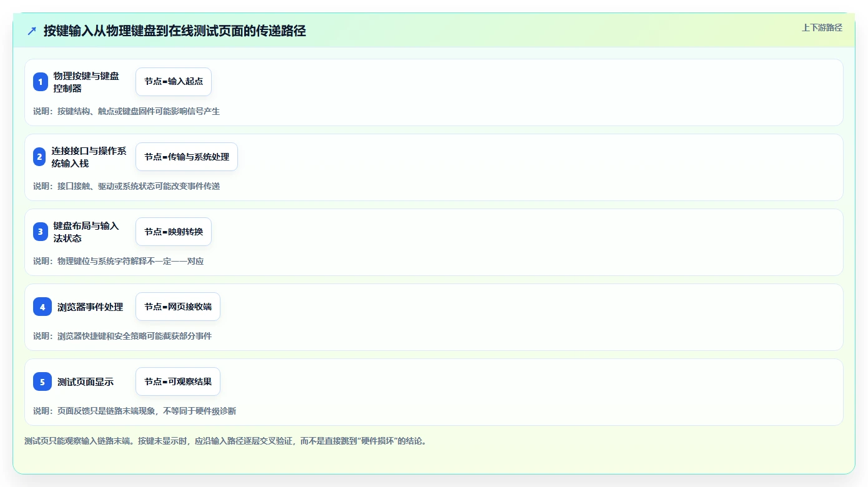This screenshot has height=487, width=868.
Task: Click the note 页面反馈只是链路末端现象
Action: click(x=134, y=411)
